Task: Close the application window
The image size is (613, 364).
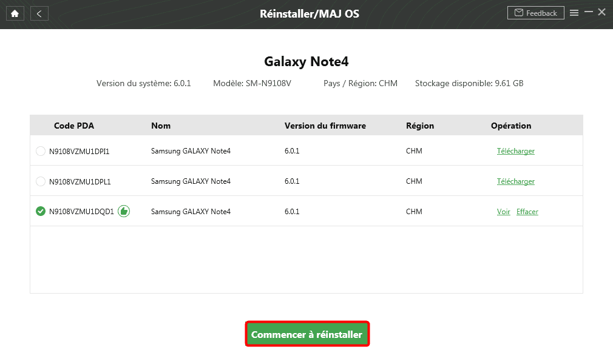Action: tap(601, 12)
